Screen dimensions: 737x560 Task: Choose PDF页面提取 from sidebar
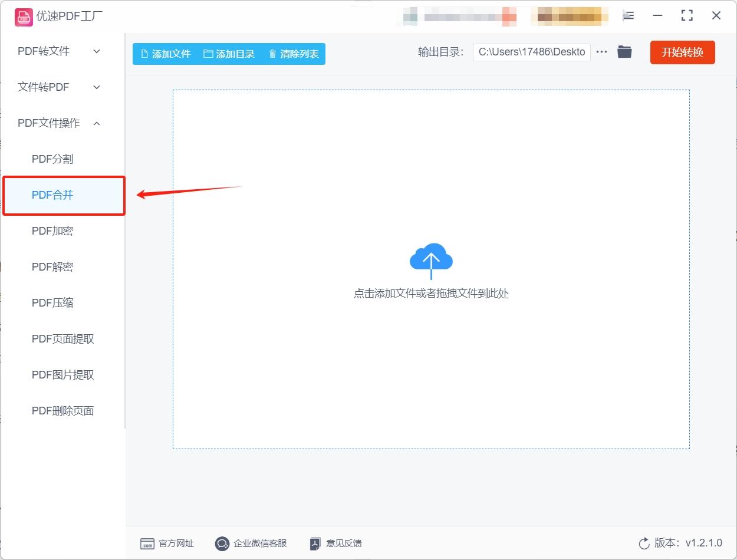point(62,339)
